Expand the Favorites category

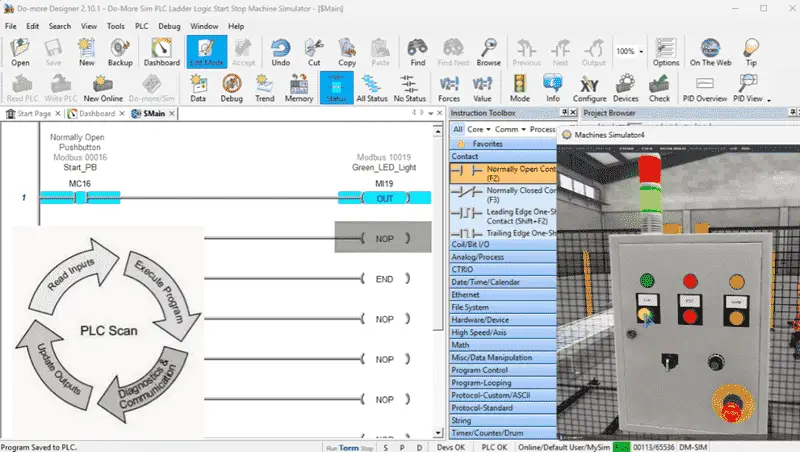[x=503, y=144]
